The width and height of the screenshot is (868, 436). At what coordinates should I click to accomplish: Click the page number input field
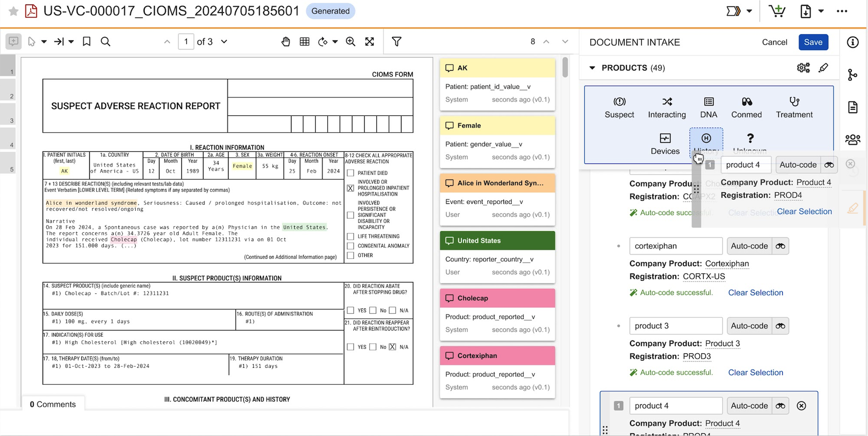tap(186, 42)
